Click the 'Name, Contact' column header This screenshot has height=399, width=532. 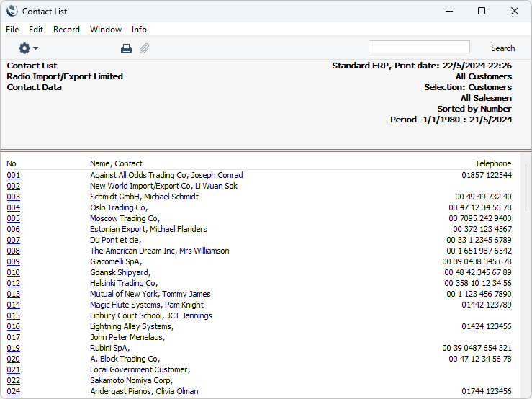[116, 163]
